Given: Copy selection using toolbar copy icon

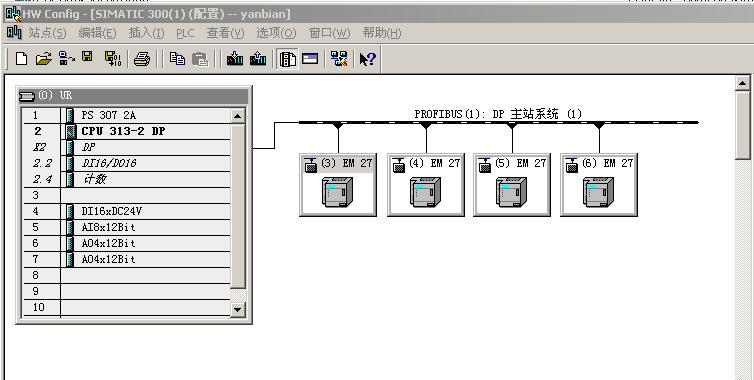Looking at the screenshot, I should click(177, 59).
